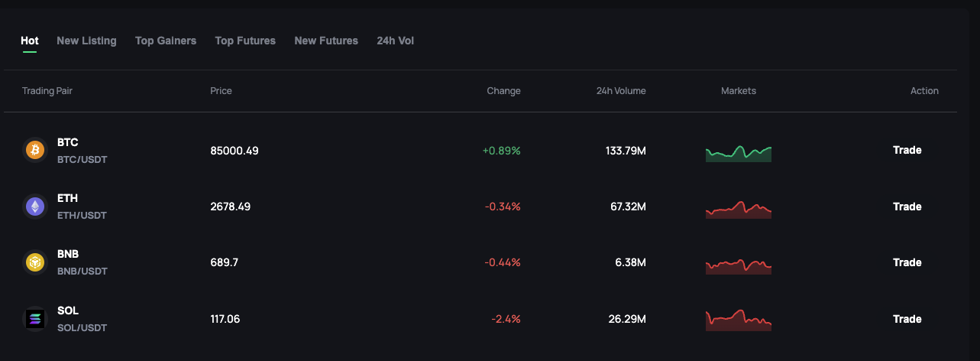The width and height of the screenshot is (980, 361).
Task: Select the New Futures tab
Action: tap(326, 41)
